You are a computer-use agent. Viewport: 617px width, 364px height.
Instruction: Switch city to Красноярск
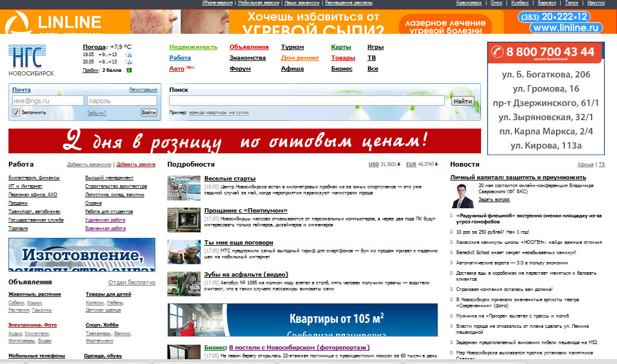(469, 3)
